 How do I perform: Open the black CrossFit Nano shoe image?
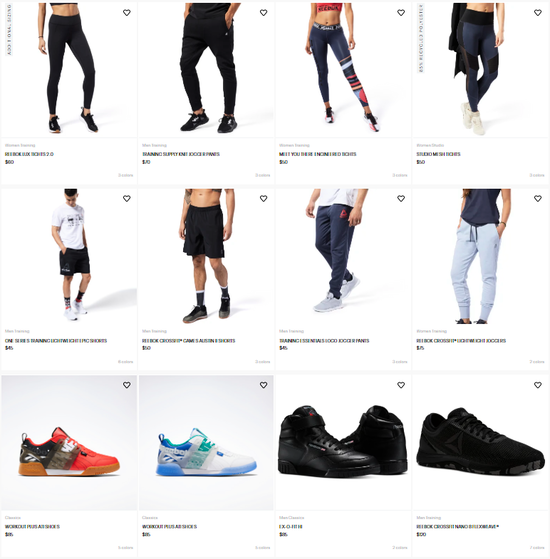[x=480, y=442]
